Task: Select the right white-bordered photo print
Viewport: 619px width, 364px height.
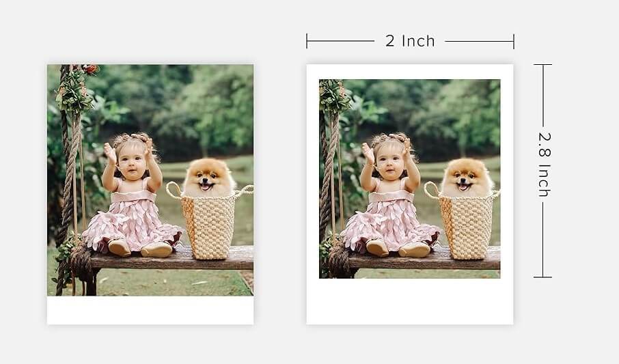Action: (x=410, y=194)
